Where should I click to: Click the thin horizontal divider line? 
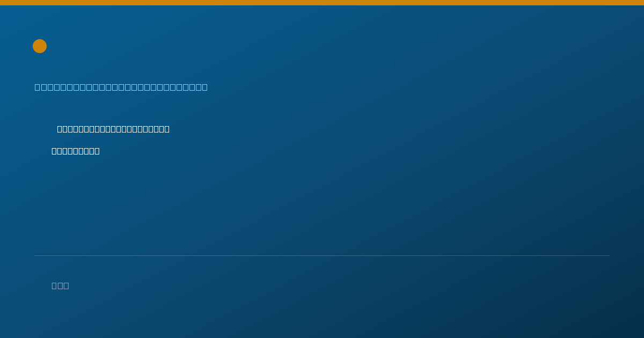[x=322, y=255]
